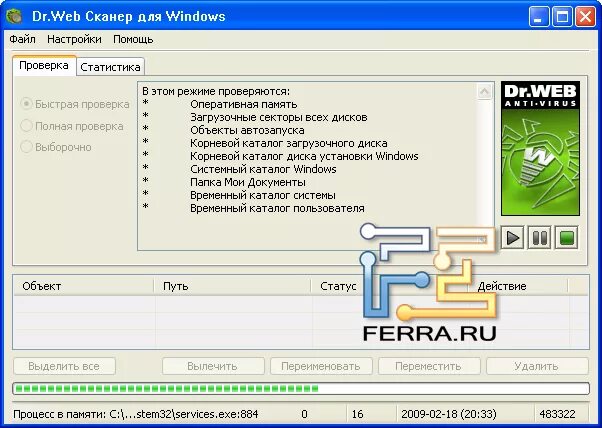
Task: Click the Выделить все button
Action: tap(64, 366)
